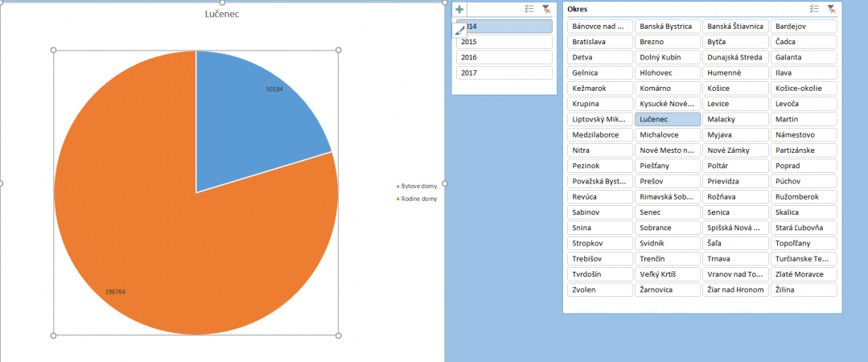
Task: Select Spišská Nová ... slicer item
Action: coord(735,228)
